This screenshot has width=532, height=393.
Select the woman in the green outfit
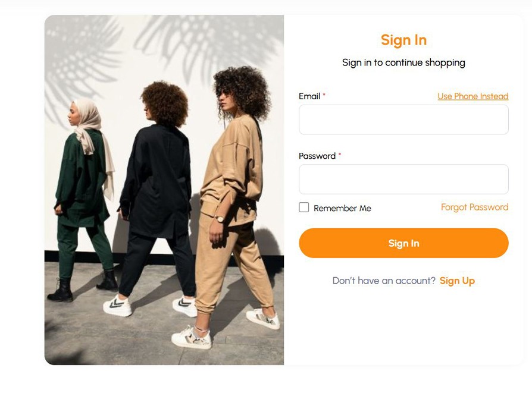point(83,190)
